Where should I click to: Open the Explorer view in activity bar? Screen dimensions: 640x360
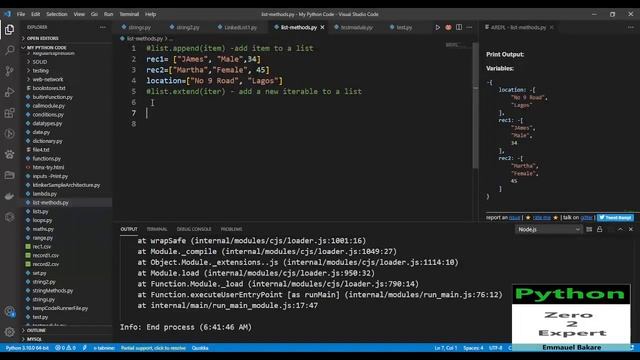tap(9, 30)
